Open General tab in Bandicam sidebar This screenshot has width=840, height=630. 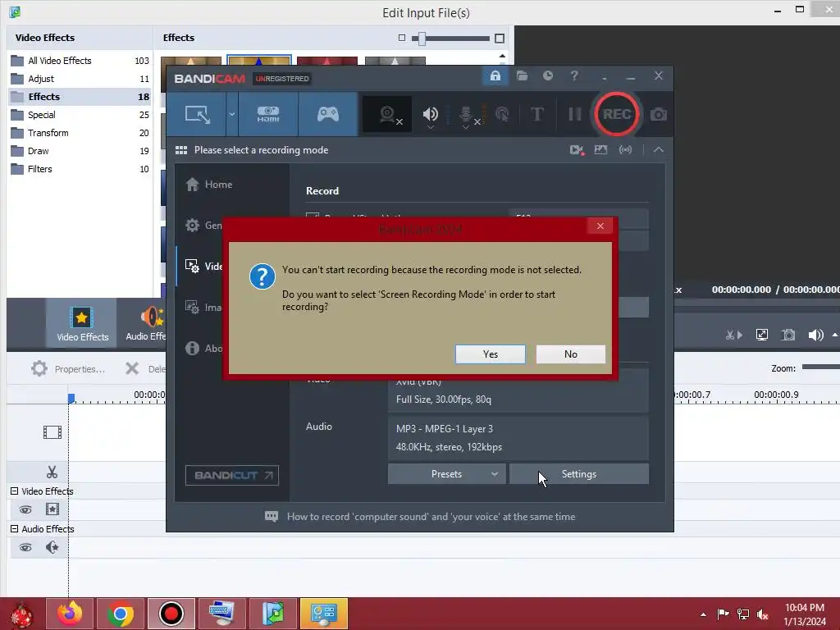pyautogui.click(x=203, y=226)
